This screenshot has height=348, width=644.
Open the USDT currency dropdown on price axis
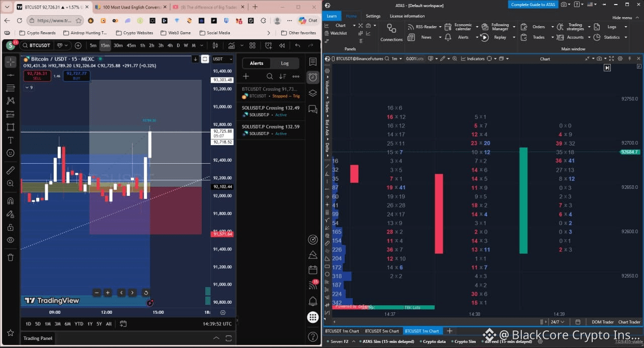pyautogui.click(x=222, y=59)
